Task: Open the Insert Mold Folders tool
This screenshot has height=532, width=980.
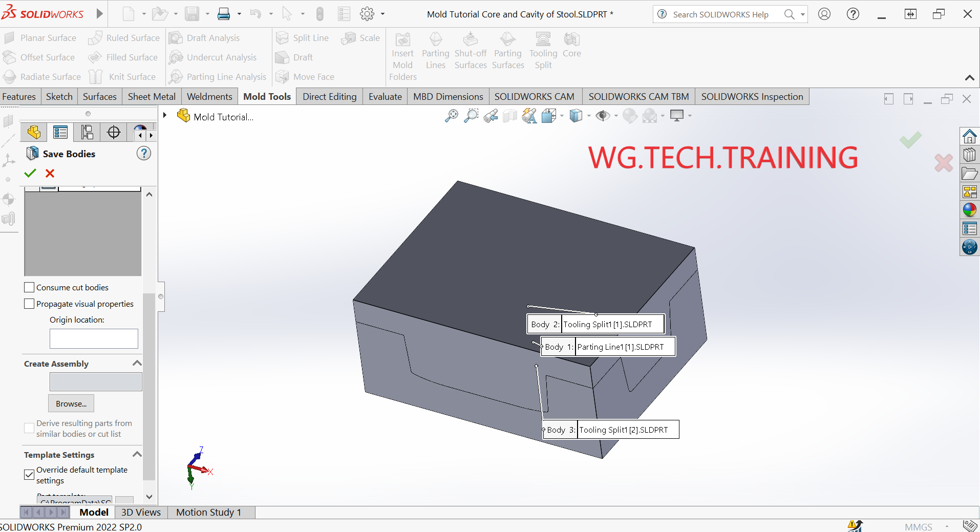Action: pyautogui.click(x=403, y=56)
